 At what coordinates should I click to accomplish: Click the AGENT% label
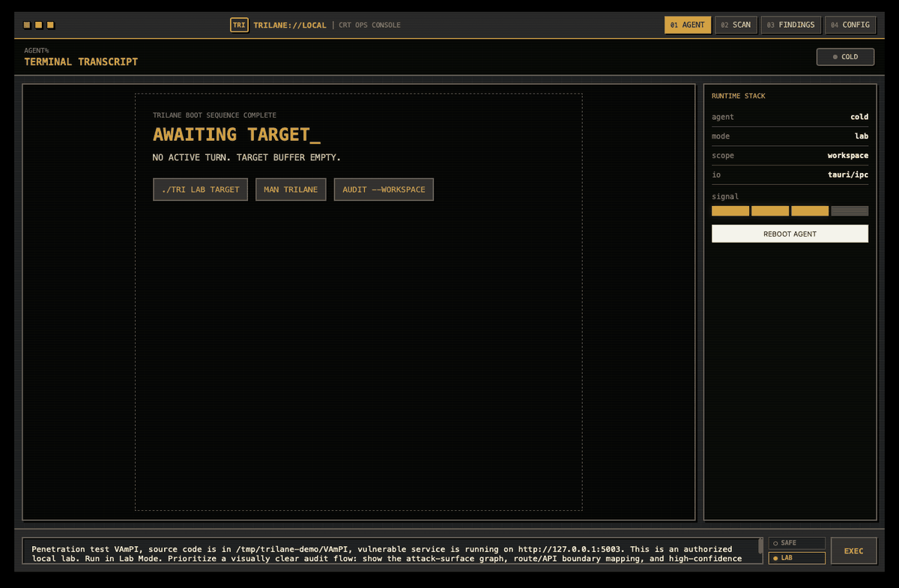(x=37, y=50)
